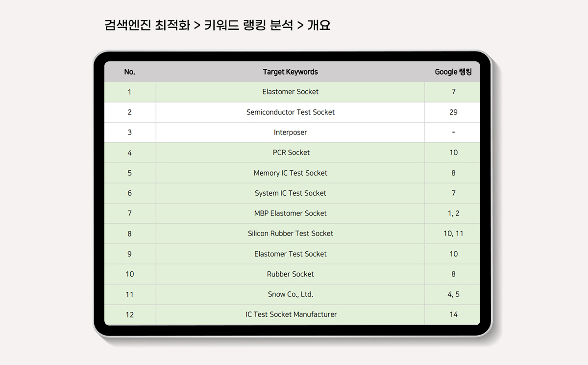Click row number 6 in the No. column
Image resolution: width=588 pixels, height=365 pixels.
[129, 193]
